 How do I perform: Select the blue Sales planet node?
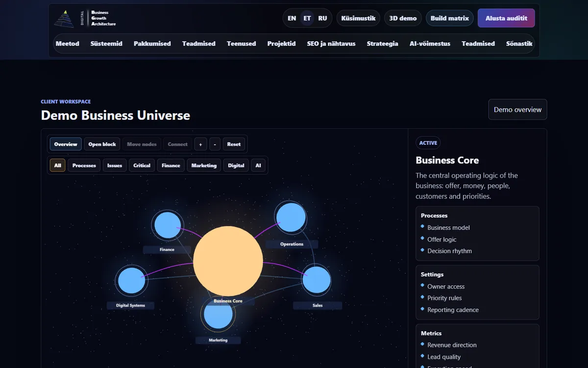[x=317, y=280]
